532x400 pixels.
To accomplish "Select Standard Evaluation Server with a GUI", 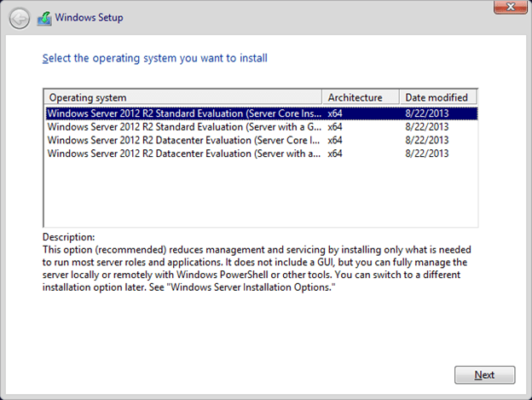I will [184, 126].
